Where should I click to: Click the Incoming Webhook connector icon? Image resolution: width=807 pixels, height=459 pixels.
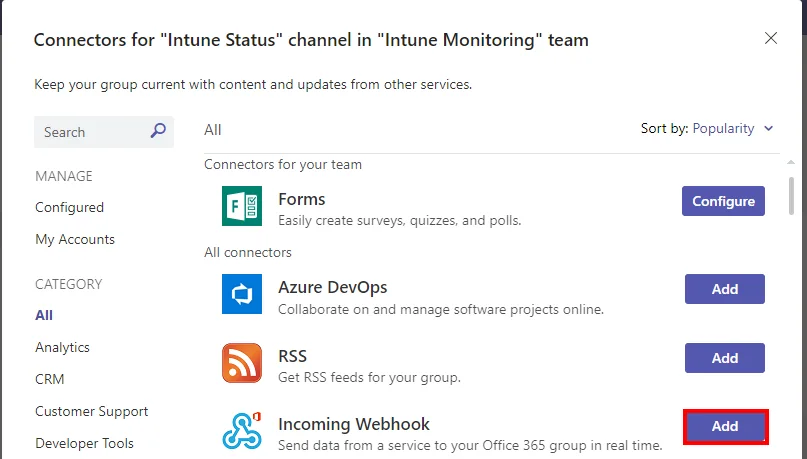pos(242,431)
